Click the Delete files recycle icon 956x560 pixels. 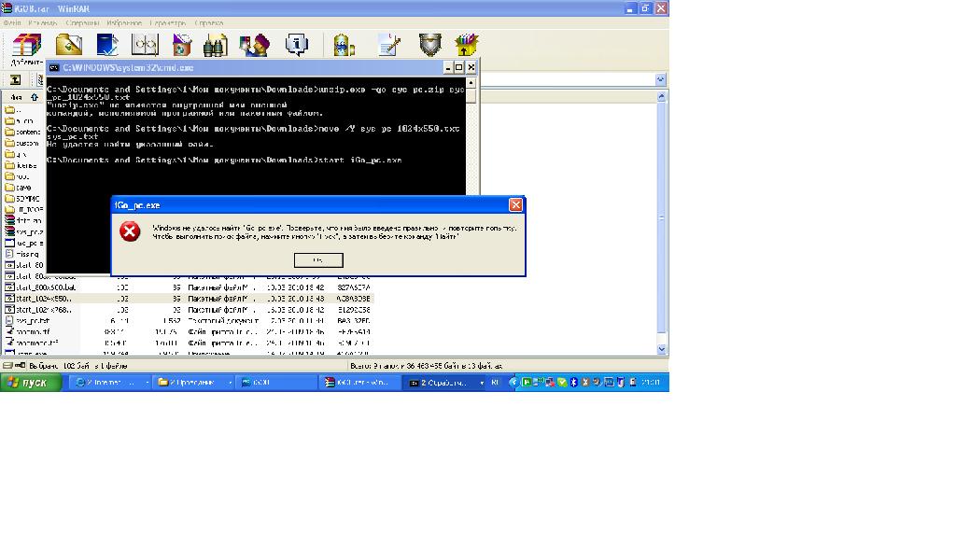click(x=182, y=45)
